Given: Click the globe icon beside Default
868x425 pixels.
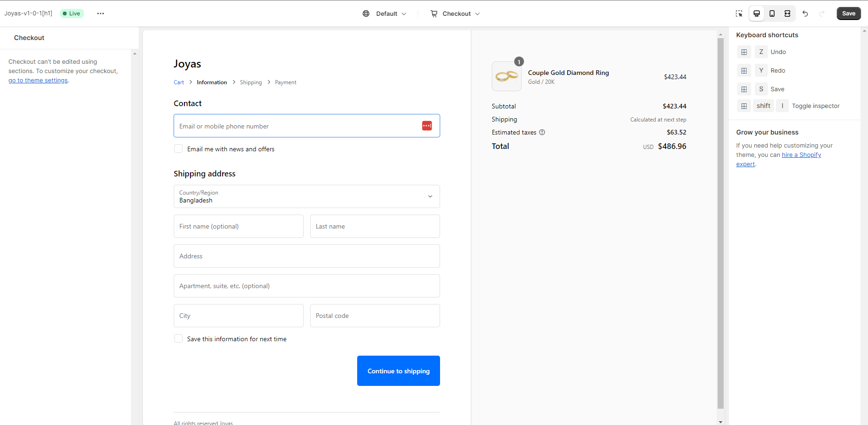Looking at the screenshot, I should click(366, 13).
